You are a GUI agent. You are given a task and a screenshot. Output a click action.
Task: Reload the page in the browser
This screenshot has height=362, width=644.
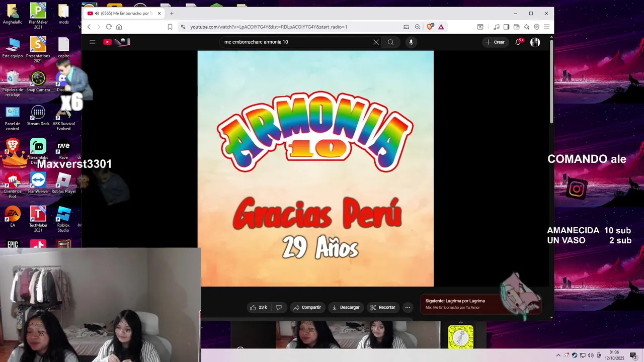(109, 27)
